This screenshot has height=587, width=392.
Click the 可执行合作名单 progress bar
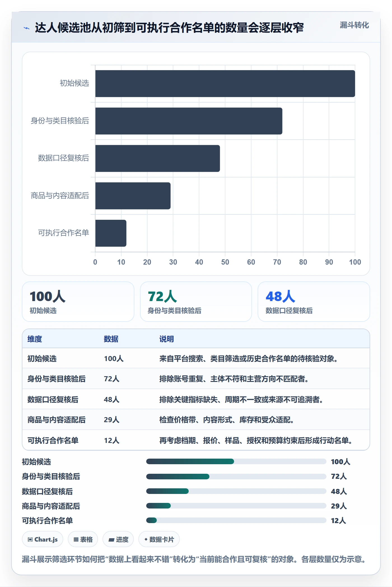pyautogui.click(x=236, y=520)
